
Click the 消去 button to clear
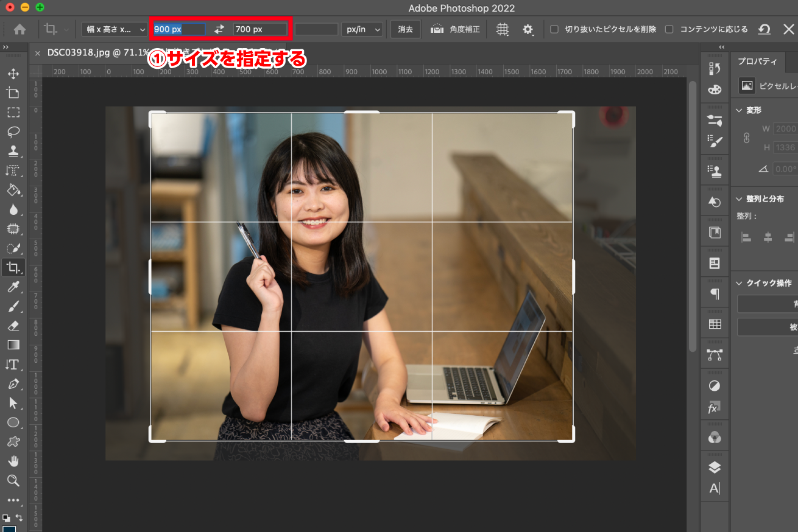coord(405,29)
